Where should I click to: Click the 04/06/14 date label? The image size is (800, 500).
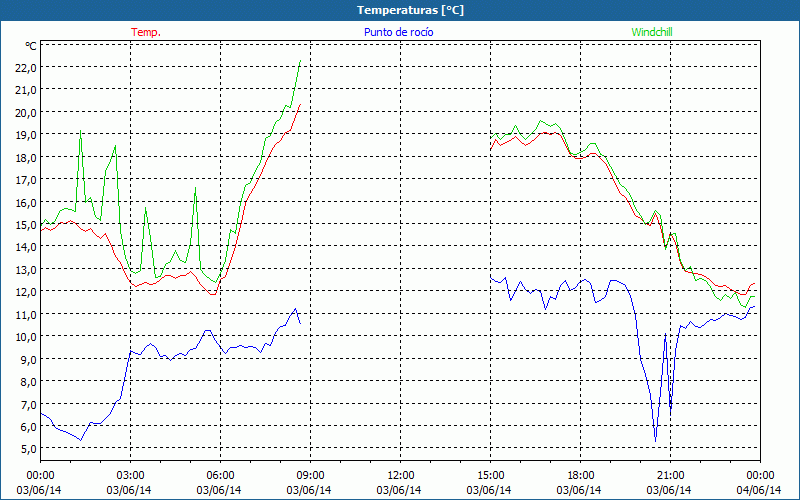(759, 490)
